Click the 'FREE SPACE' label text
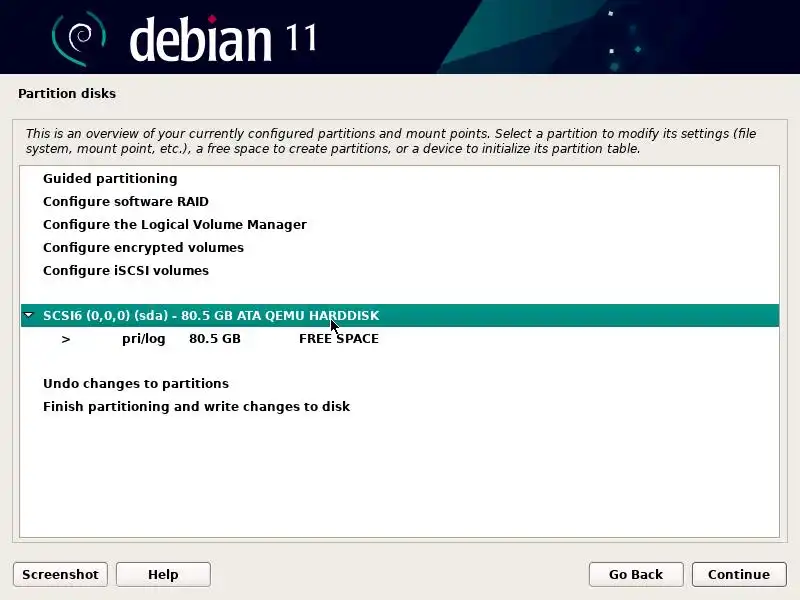800x600 pixels. coord(339,339)
